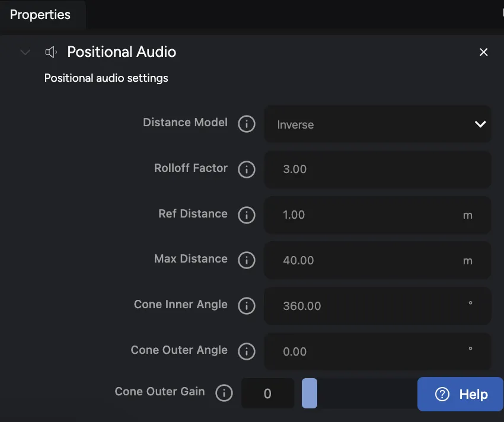This screenshot has width=504, height=422.
Task: Remove the Positional Audio component
Action: [x=484, y=52]
